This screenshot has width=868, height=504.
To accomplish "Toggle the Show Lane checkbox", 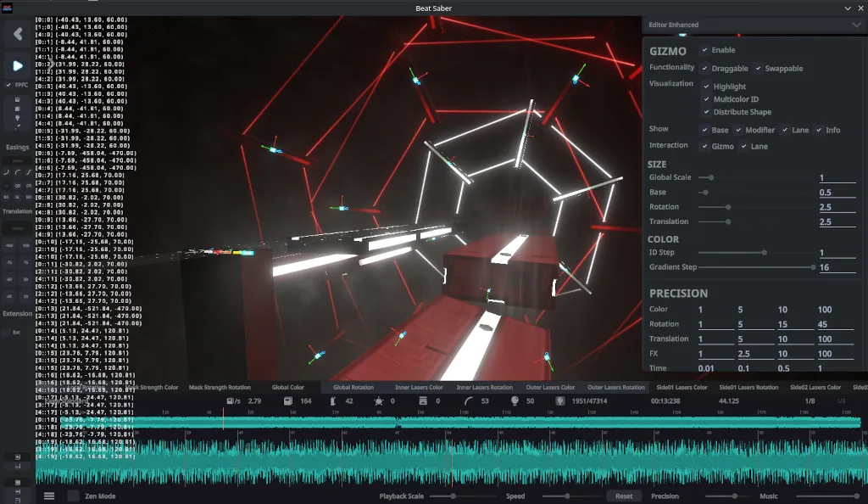I will click(x=785, y=130).
